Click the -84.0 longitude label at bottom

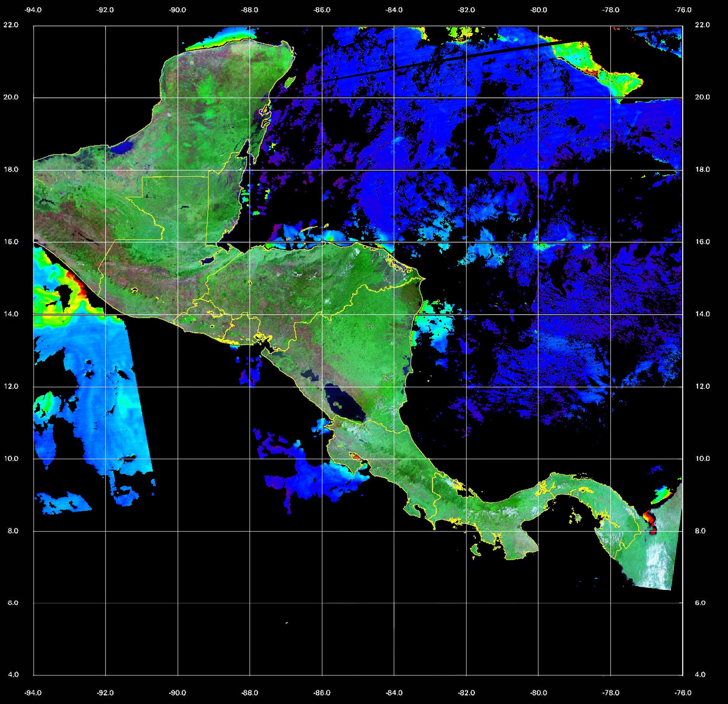394,693
